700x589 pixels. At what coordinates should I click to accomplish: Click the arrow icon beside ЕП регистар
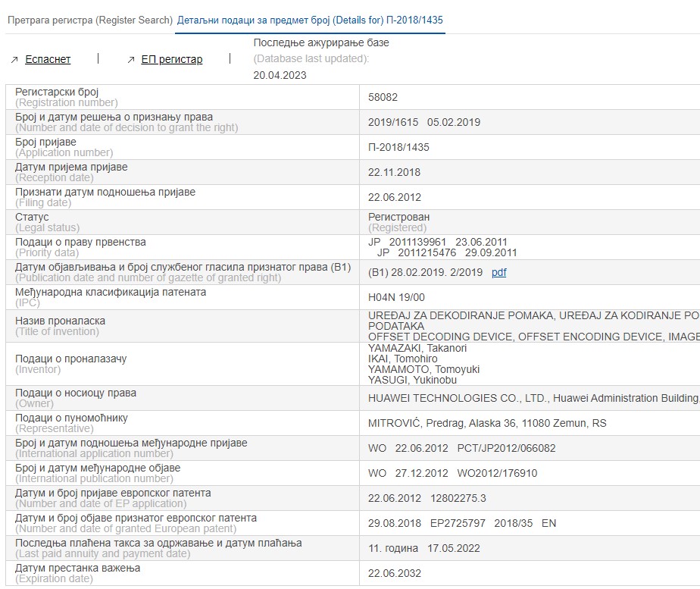click(131, 60)
